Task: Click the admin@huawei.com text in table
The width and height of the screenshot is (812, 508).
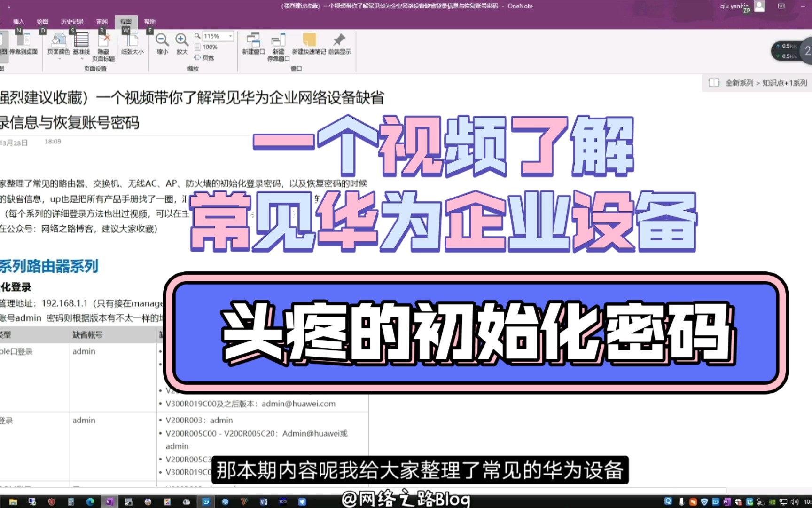Action: pyautogui.click(x=298, y=404)
